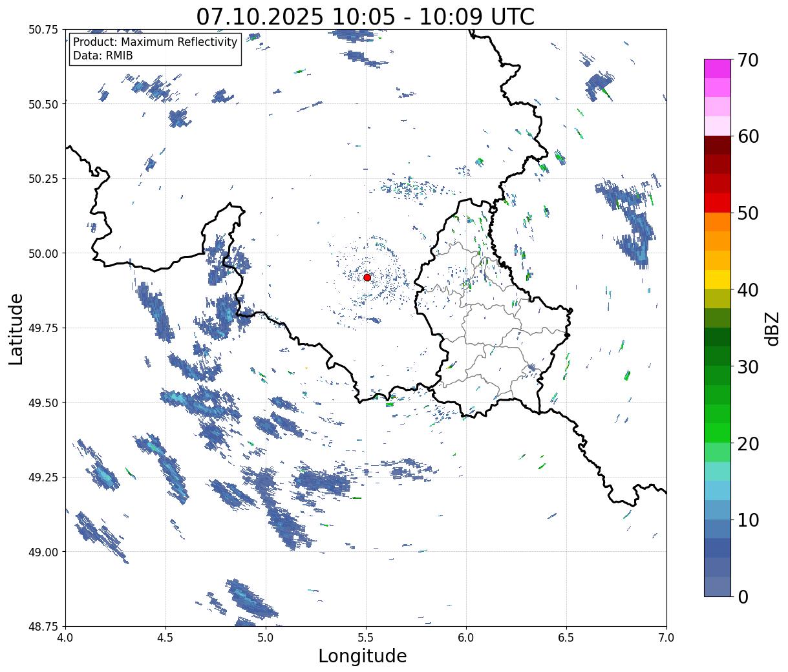Click the longitude tick label 6.0
Screen dimensions: 788x672
coord(466,638)
